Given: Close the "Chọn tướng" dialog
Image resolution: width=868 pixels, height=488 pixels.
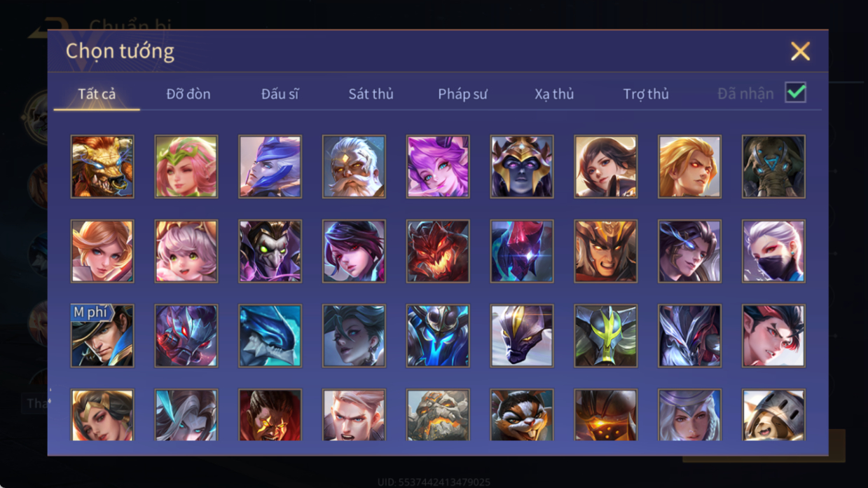Looking at the screenshot, I should click(x=800, y=51).
